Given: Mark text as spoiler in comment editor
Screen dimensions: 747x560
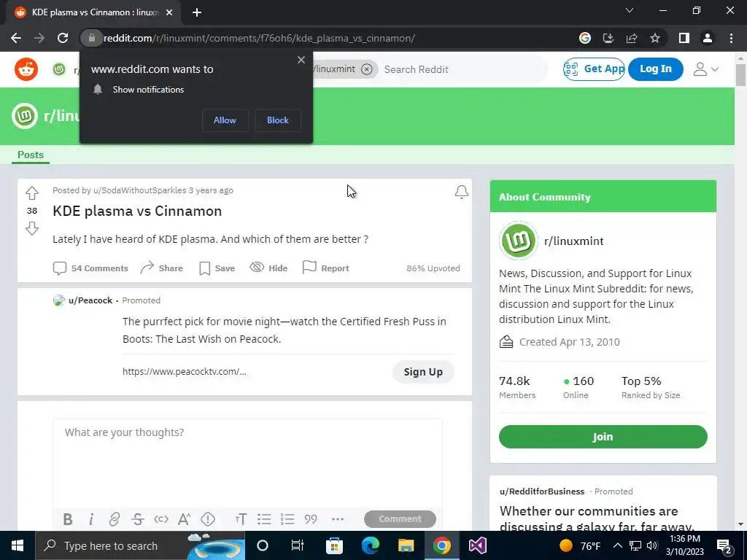Looking at the screenshot, I should pos(208,519).
